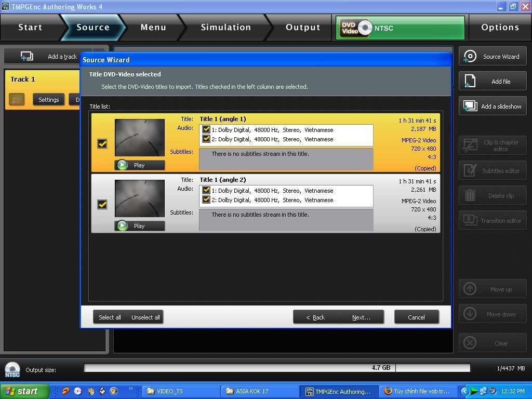Switch to the Output stage tab

coord(303,28)
